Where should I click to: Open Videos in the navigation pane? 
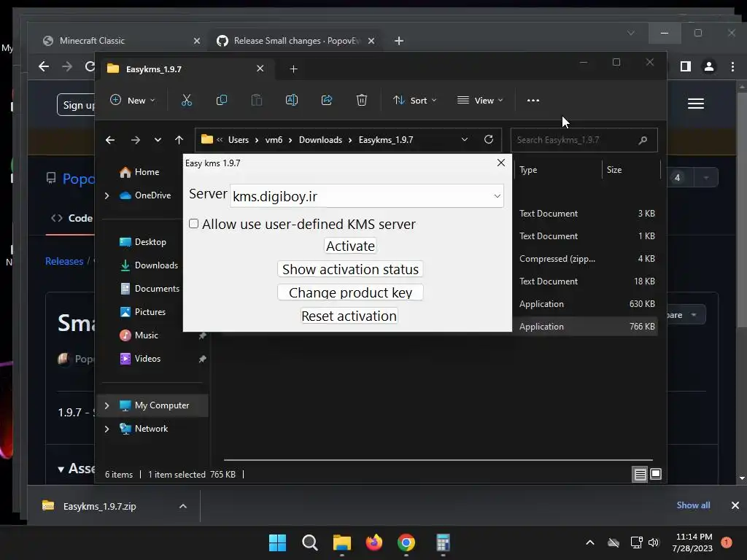point(140,359)
